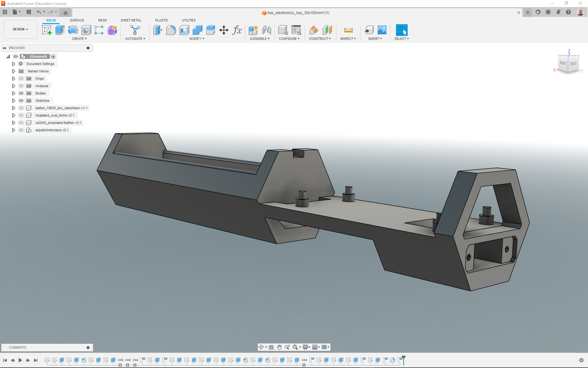The image size is (588, 368).
Task: Click the Automated Modeling icon
Action: pyautogui.click(x=135, y=30)
